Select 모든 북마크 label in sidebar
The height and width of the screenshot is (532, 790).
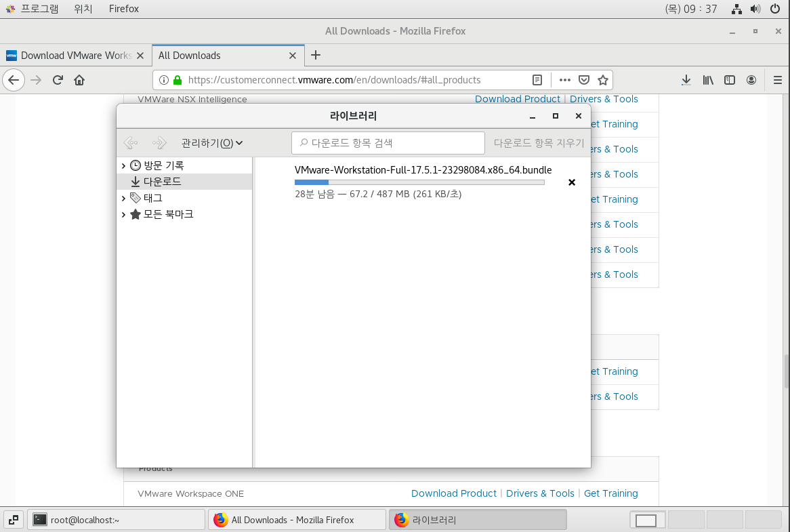pyautogui.click(x=168, y=214)
